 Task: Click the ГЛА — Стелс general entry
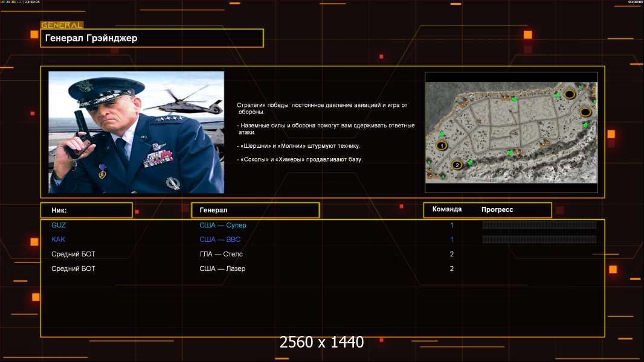pos(221,254)
